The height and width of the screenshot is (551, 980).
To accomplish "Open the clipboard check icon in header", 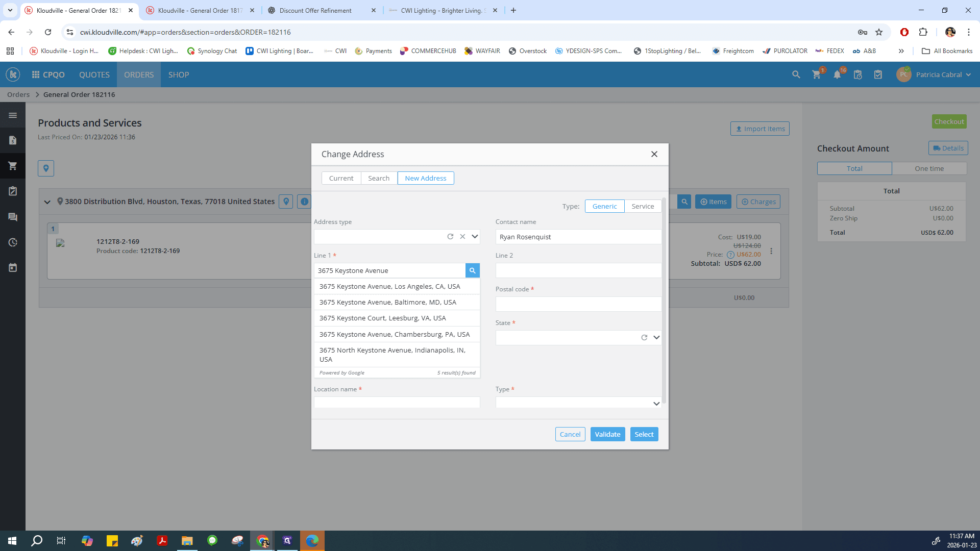I will 878,74.
